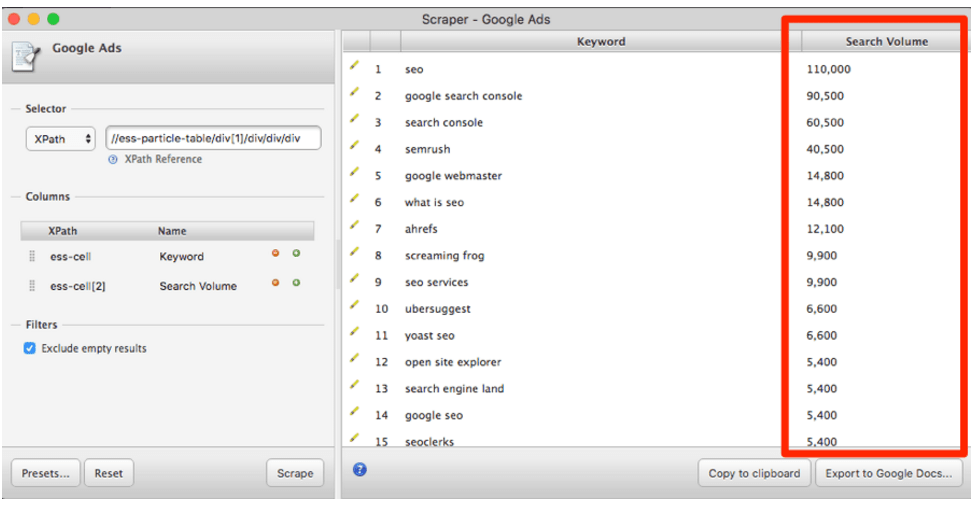974x505 pixels.
Task: Add a column after Keyword with green button
Action: coord(296,254)
